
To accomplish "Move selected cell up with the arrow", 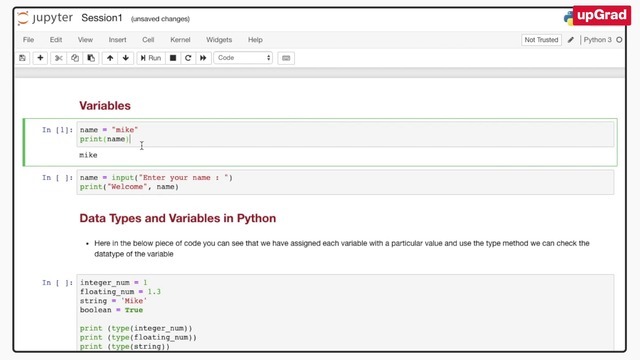I will pos(110,58).
